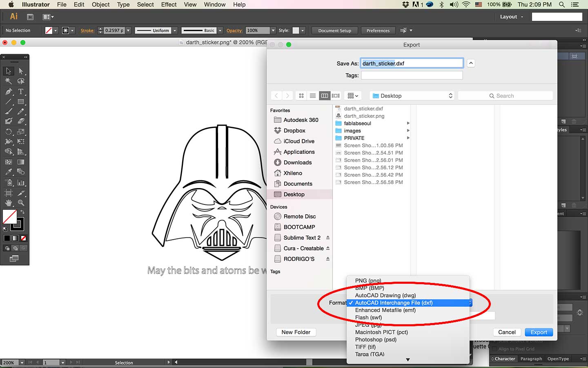
Task: Click the Document Setup button
Action: [335, 30]
